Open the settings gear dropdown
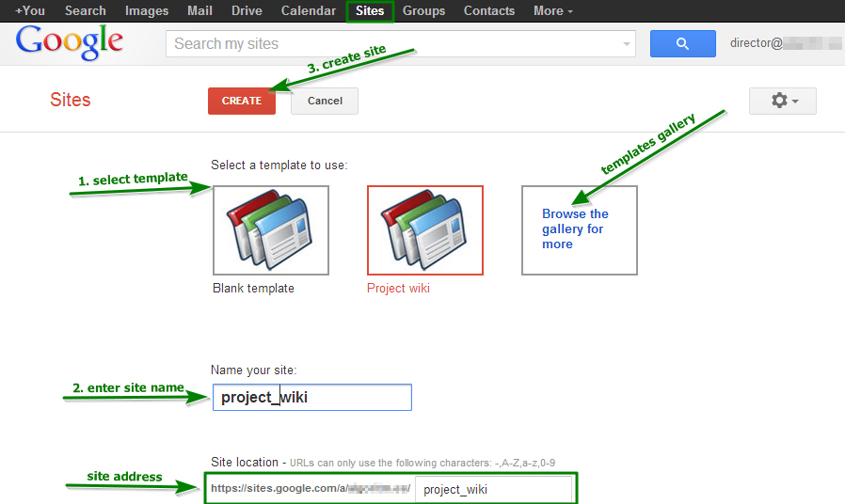Viewport: 845px width, 504px height. pyautogui.click(x=783, y=101)
